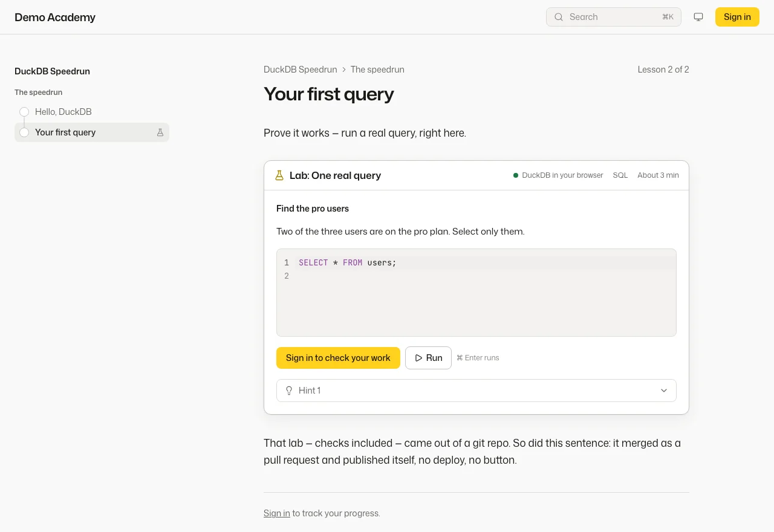Click the Lesson 2 of 2 label
Viewport: 774px width, 532px height.
pyautogui.click(x=663, y=70)
